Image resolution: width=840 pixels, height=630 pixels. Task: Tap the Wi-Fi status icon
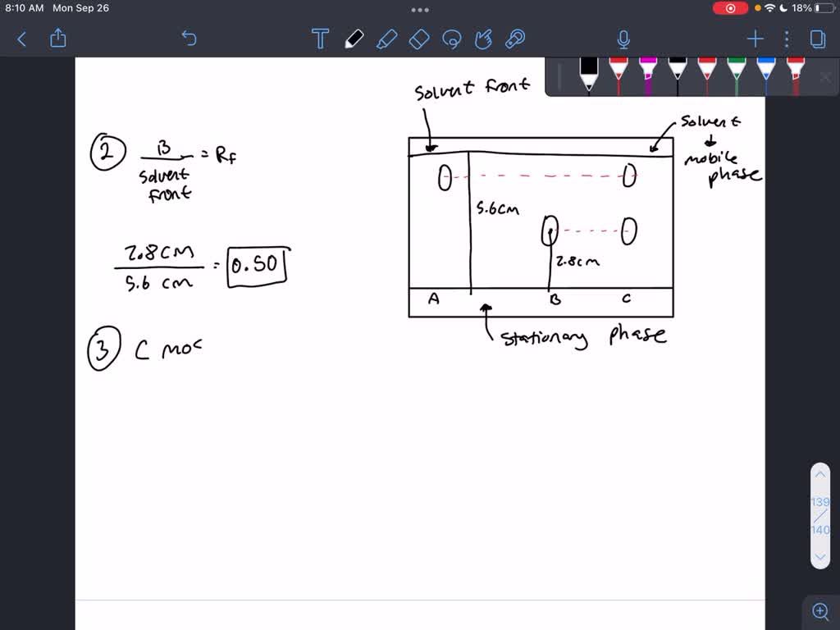click(770, 8)
